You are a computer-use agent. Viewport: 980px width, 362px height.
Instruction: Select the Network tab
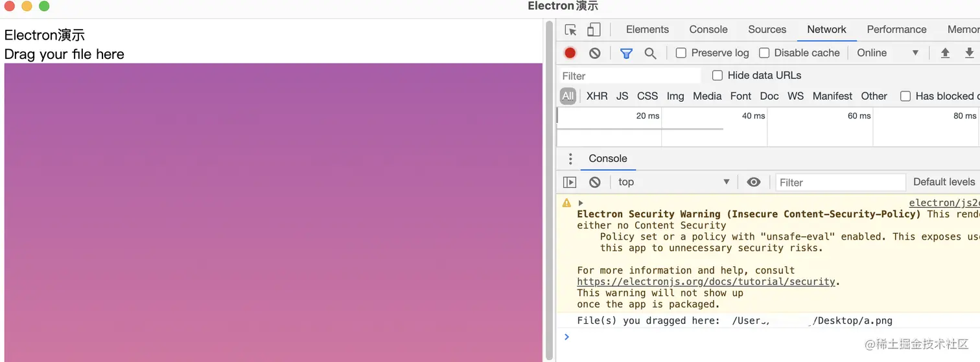click(x=826, y=30)
